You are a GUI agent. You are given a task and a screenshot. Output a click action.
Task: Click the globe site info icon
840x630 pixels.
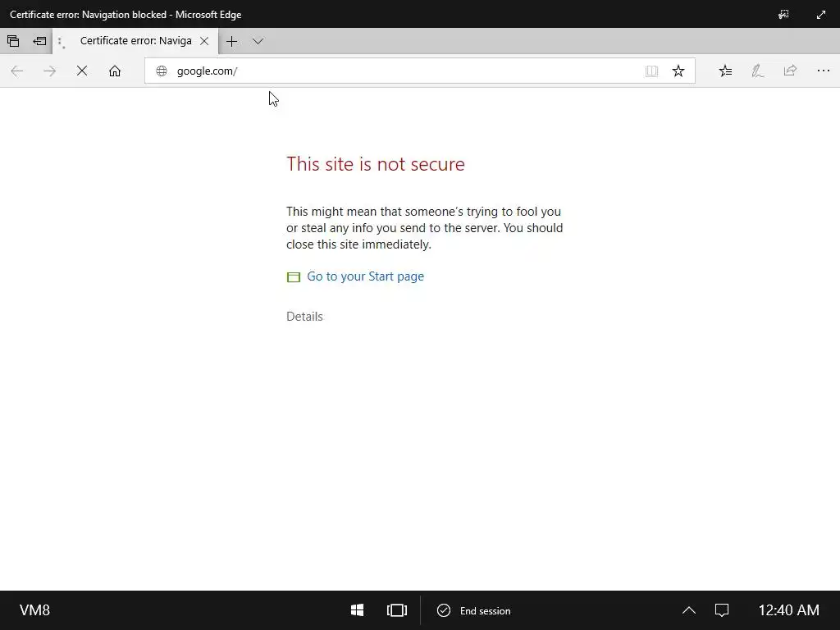coord(162,71)
